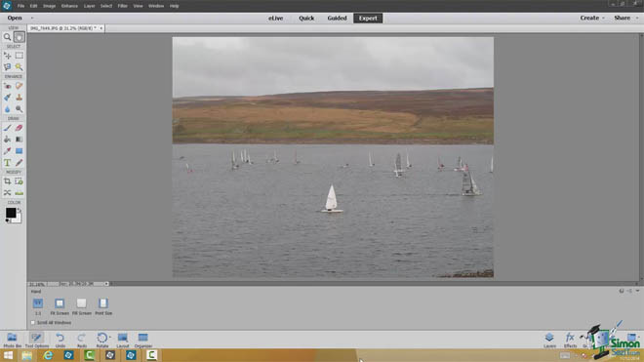The width and height of the screenshot is (644, 362).
Task: Select the Horizontal Type tool
Action: pos(8,163)
